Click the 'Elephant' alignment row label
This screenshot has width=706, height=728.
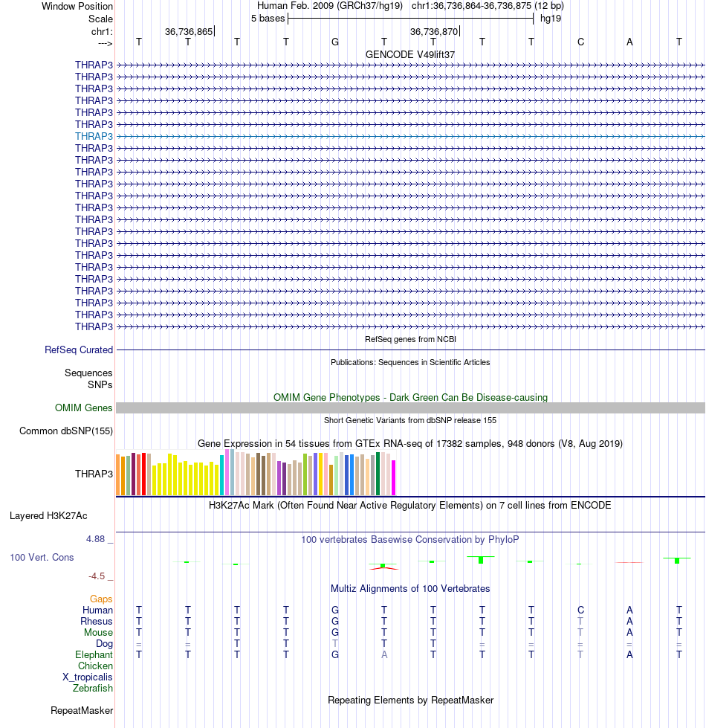click(94, 654)
